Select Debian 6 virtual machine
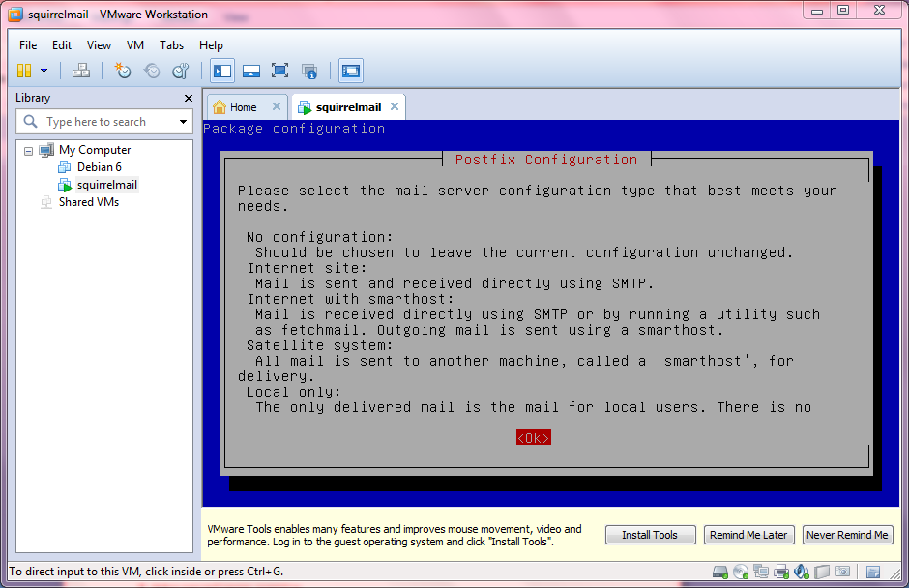This screenshot has height=588, width=909. point(100,167)
